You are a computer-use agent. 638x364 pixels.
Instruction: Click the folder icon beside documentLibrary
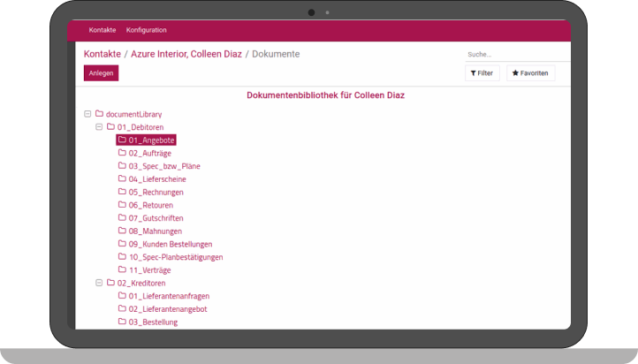point(100,114)
